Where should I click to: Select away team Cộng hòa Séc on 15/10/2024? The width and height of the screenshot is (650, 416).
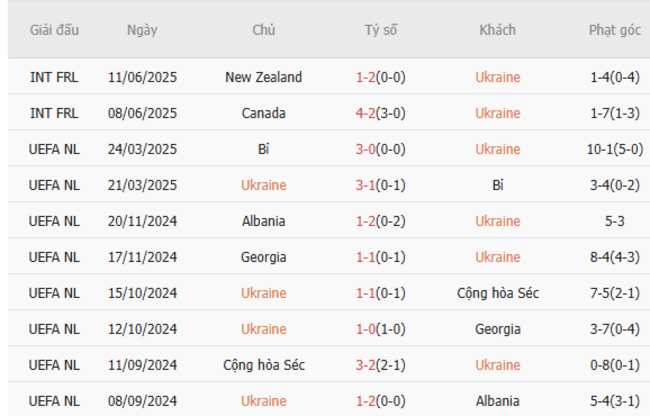pos(497,293)
